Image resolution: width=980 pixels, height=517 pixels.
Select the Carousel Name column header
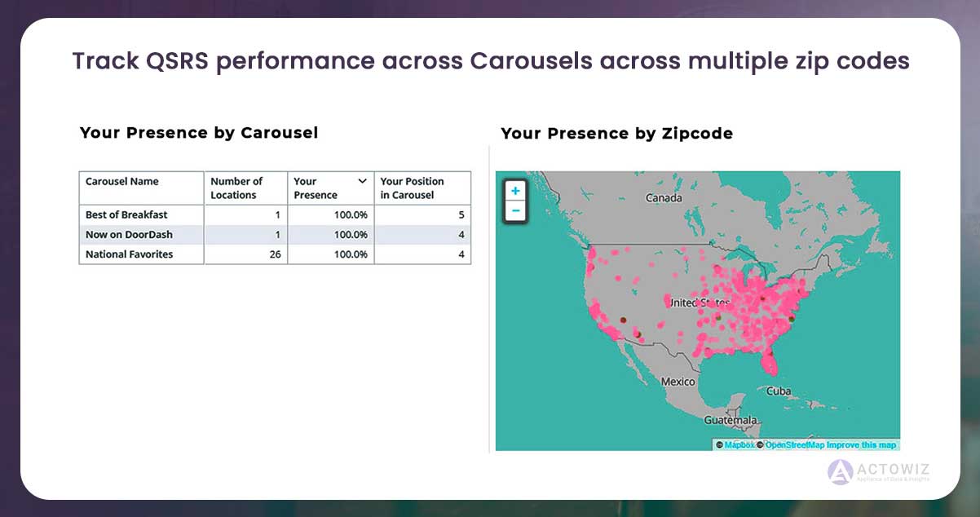142,188
